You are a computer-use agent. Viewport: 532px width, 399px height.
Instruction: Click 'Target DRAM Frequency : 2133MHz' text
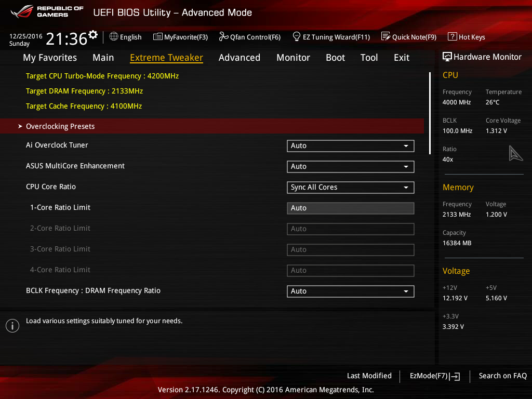click(84, 91)
